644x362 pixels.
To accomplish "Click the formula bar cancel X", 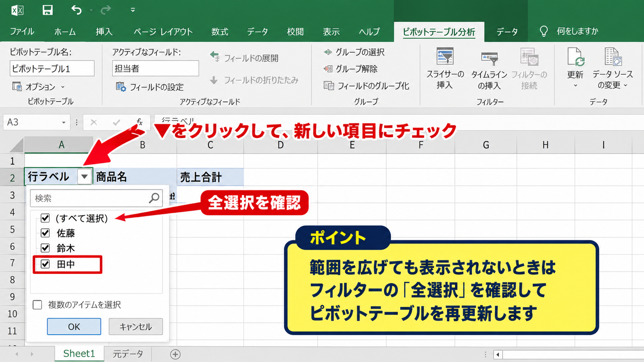I will click(94, 122).
